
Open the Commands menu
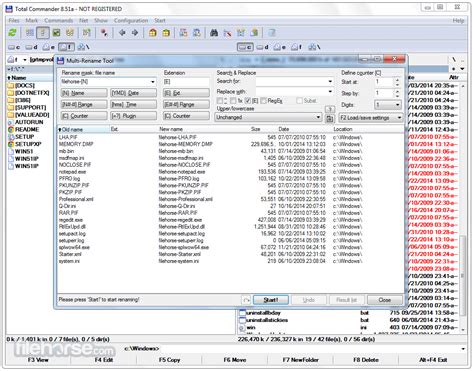58,21
